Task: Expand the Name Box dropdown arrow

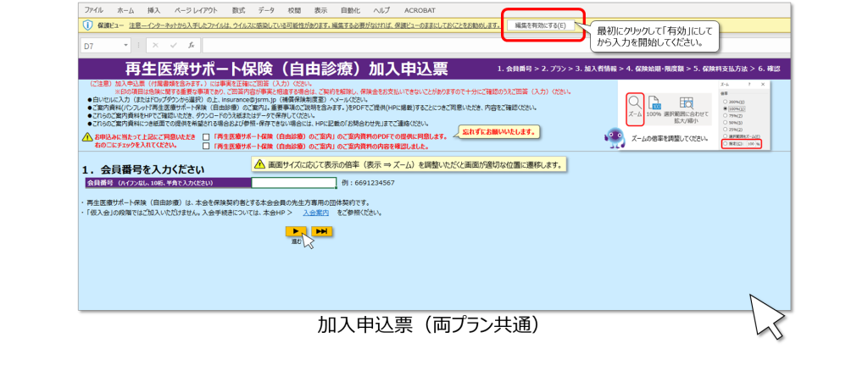Action: [x=127, y=46]
